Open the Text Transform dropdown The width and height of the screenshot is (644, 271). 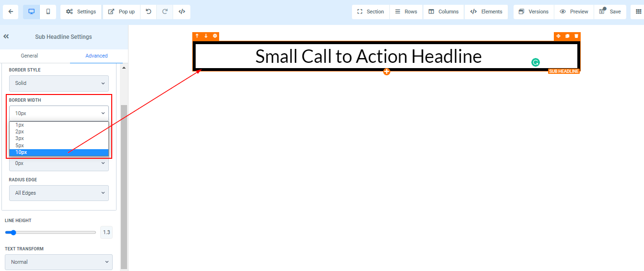click(x=59, y=262)
